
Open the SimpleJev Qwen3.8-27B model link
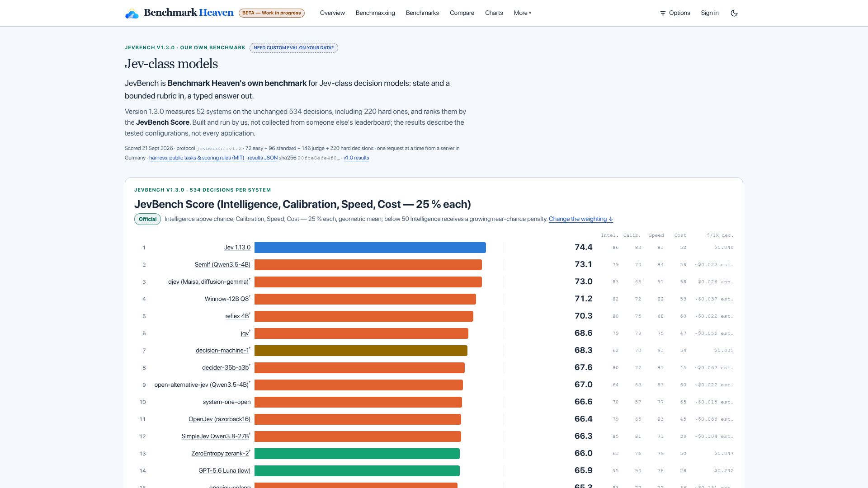pyautogui.click(x=215, y=436)
